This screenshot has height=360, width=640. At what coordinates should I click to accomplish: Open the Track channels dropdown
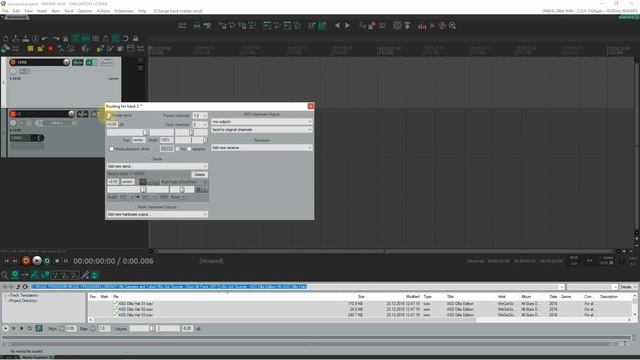pyautogui.click(x=200, y=124)
